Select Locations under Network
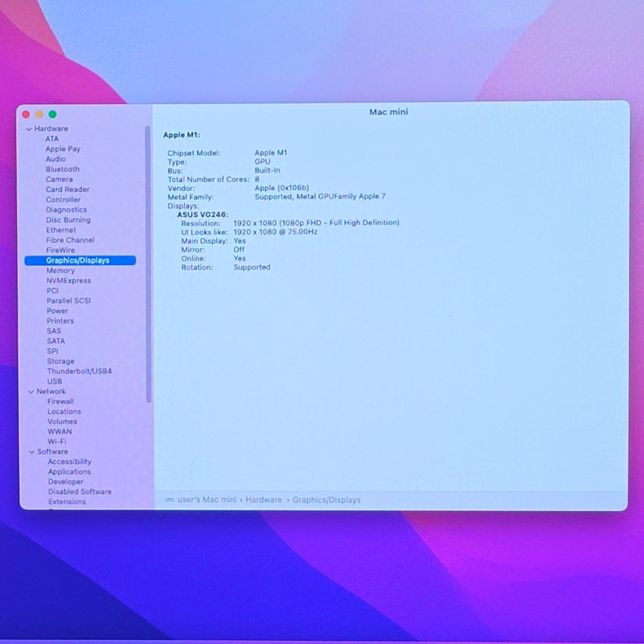 pyautogui.click(x=64, y=412)
